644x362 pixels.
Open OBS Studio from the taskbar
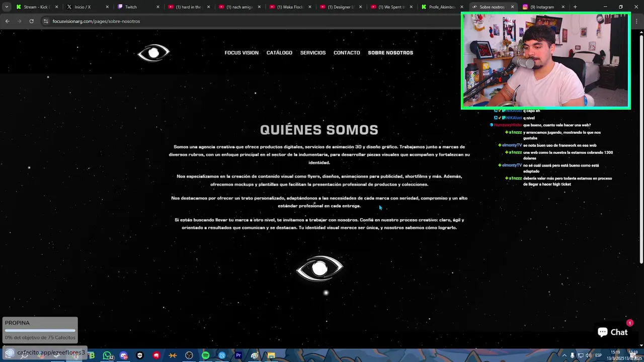[x=189, y=355]
